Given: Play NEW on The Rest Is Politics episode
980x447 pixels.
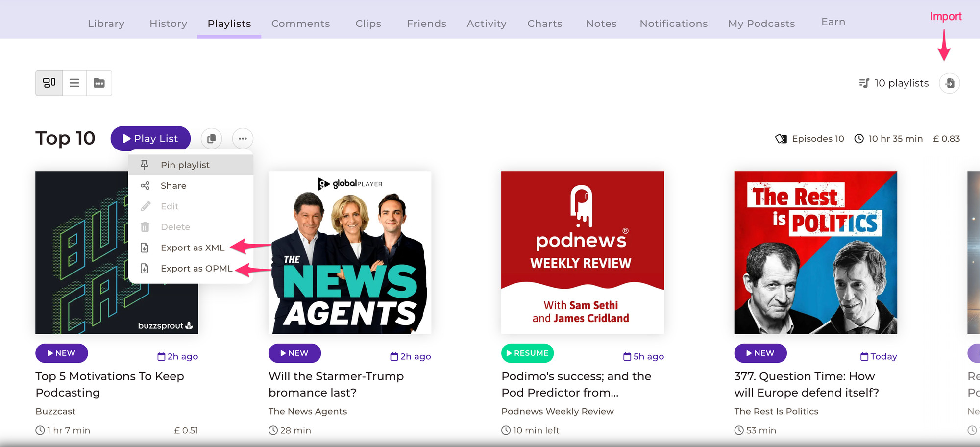Looking at the screenshot, I should coord(760,353).
